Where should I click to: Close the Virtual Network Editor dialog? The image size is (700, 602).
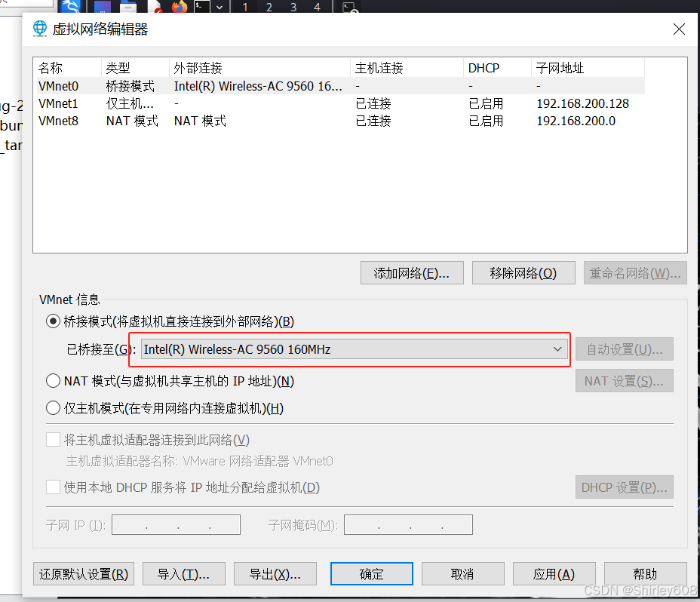679,29
